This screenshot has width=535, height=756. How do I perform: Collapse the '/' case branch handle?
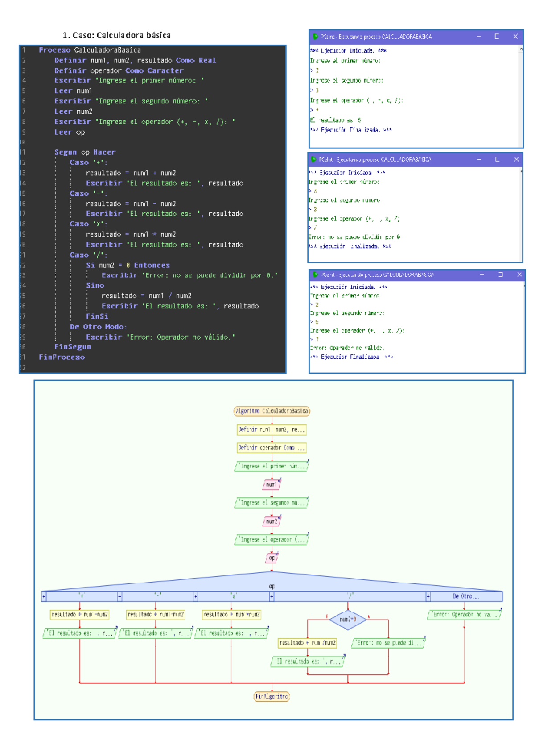tap(272, 596)
